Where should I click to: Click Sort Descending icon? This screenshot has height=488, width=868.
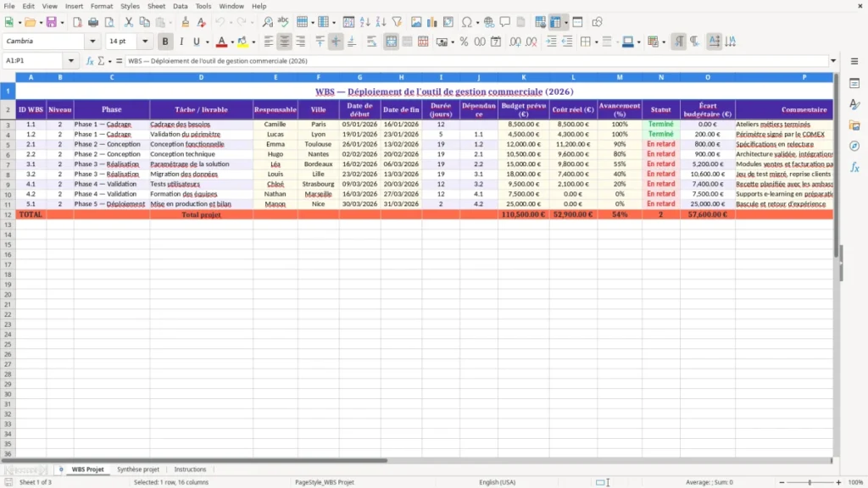(x=381, y=22)
